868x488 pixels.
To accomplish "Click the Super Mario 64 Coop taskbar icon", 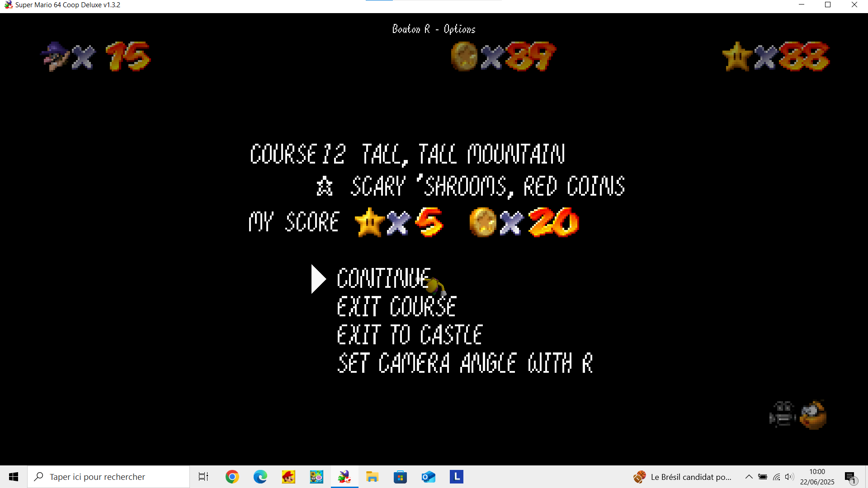I will pyautogui.click(x=344, y=477).
